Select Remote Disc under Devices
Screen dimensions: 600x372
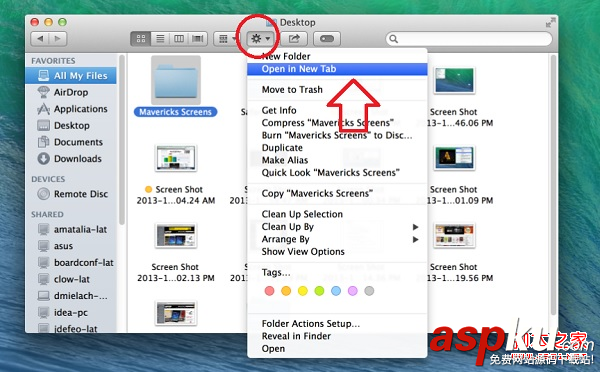click(x=71, y=194)
